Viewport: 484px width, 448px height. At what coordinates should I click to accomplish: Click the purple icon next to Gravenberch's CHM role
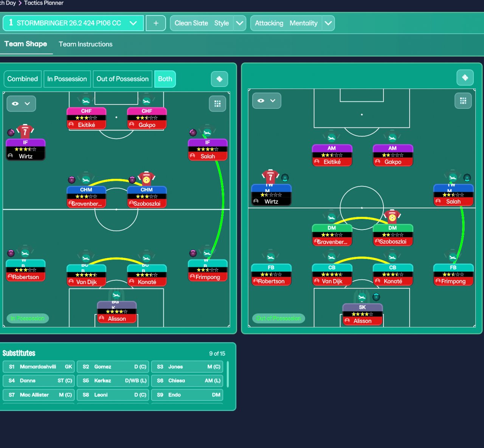click(x=71, y=180)
